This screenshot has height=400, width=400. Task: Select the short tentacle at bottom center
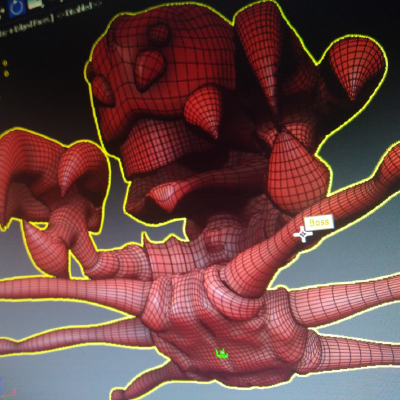(x=150, y=382)
